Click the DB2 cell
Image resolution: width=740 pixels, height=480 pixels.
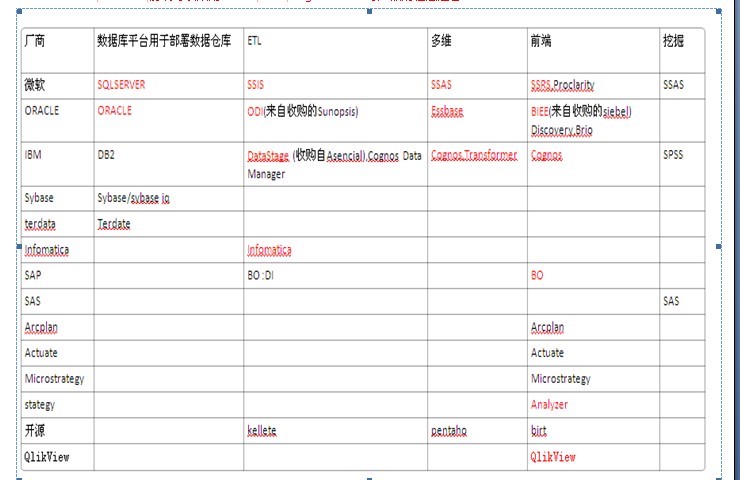click(x=168, y=164)
